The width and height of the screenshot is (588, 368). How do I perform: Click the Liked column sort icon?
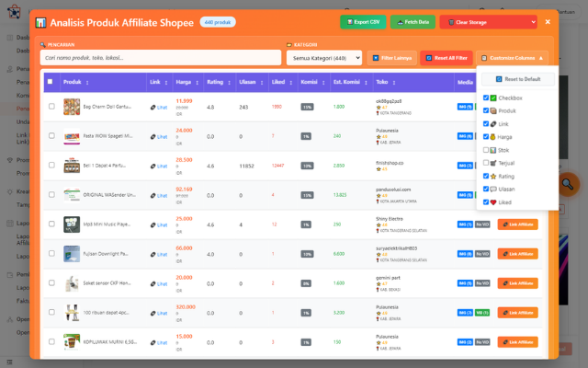[x=291, y=83]
